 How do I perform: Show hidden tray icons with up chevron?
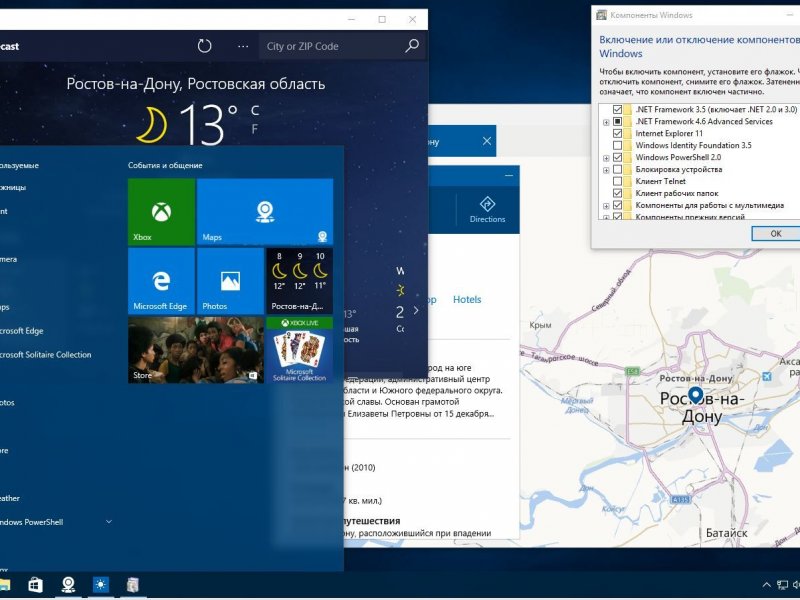pyautogui.click(x=765, y=585)
